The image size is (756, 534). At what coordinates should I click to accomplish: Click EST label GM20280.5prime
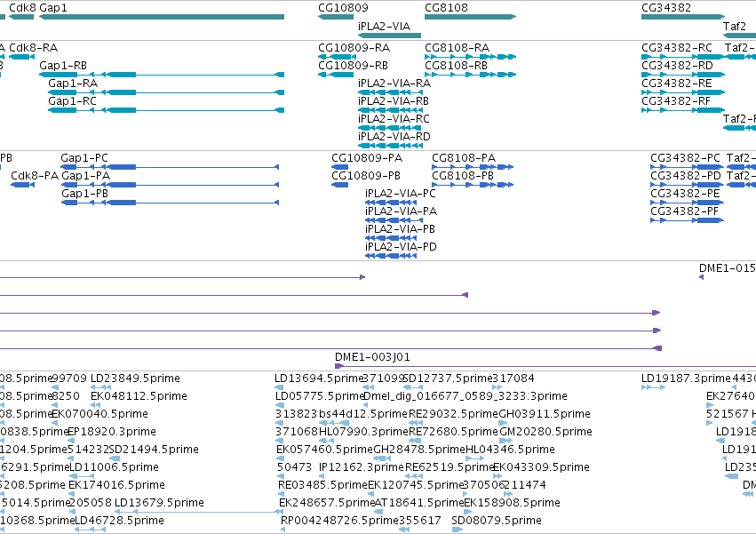pyautogui.click(x=545, y=432)
